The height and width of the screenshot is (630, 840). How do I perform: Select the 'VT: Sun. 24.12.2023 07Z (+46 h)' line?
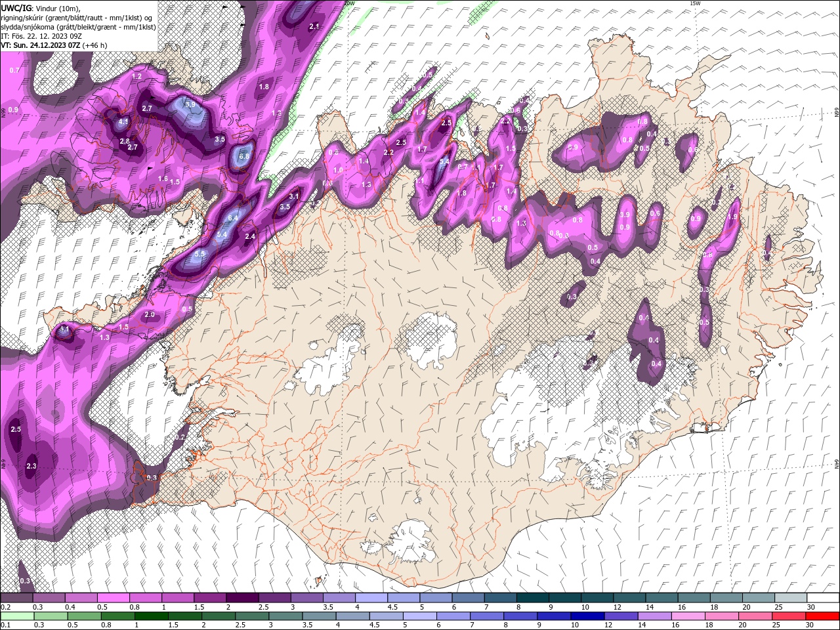click(54, 45)
